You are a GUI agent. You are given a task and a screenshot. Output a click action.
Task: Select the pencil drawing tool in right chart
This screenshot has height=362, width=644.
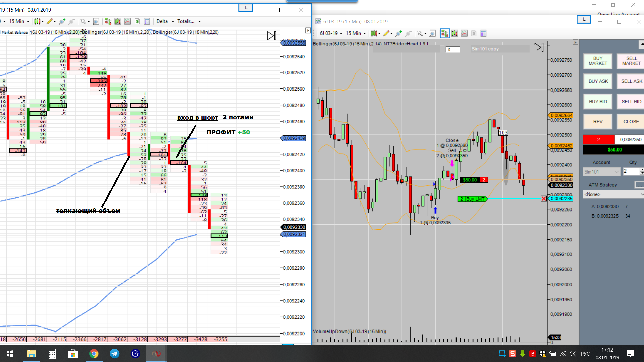386,33
